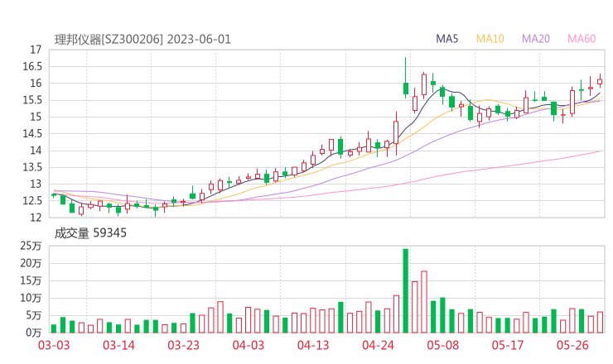Click the 25万 volume axis label
Viewport: 613px width, 364px height.
click(31, 246)
